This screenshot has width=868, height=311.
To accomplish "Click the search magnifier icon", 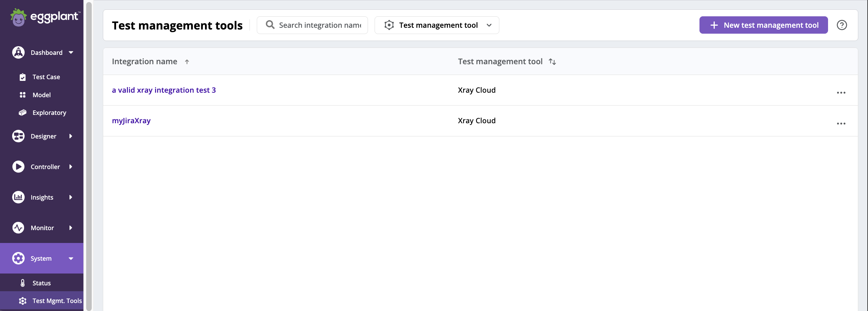I will [270, 25].
